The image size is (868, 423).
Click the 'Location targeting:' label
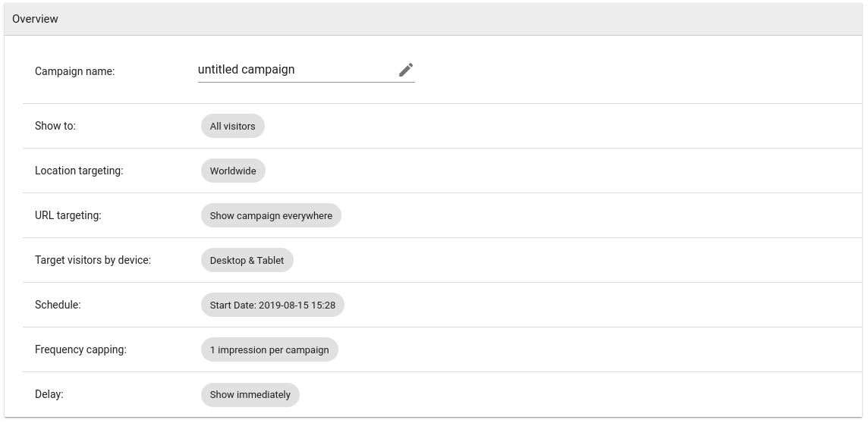(x=79, y=171)
